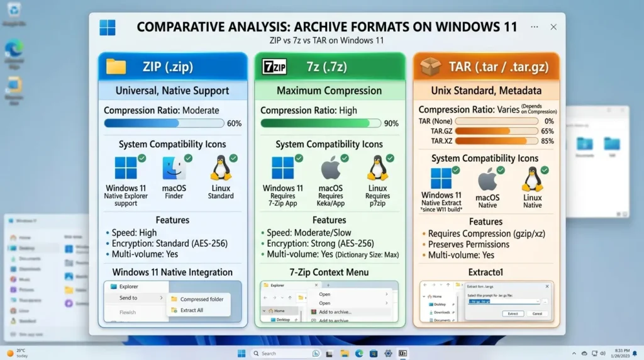Go up one level in Extract panel
Viewport: 644px width, 360px height.
click(448, 285)
